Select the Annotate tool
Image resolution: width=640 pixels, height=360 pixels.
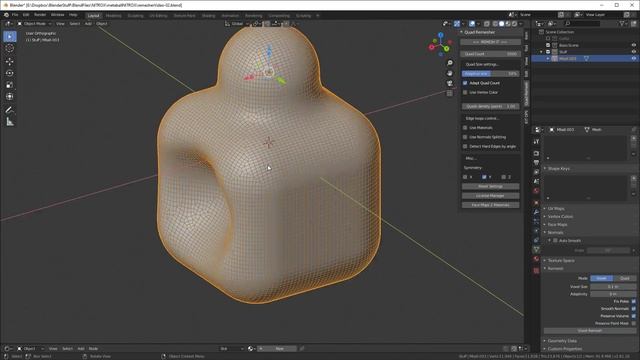(x=10, y=110)
